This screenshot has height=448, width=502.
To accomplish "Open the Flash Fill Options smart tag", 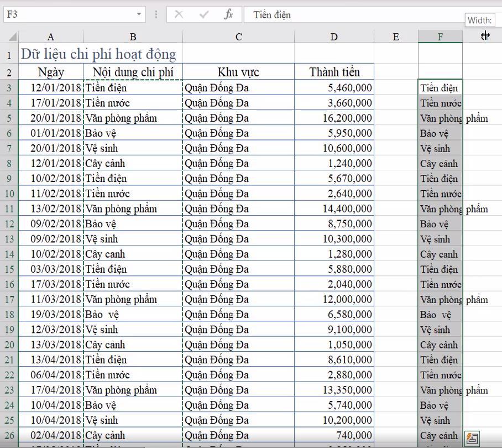I will [473, 437].
